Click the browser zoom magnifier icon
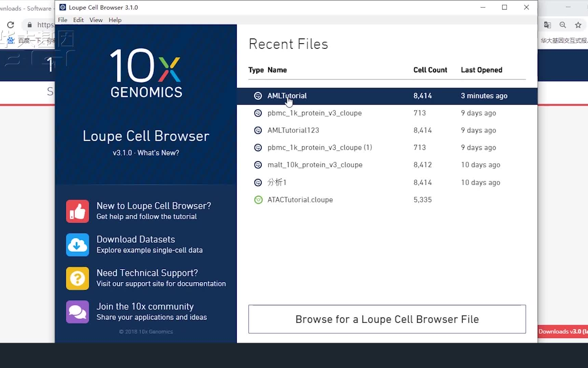Image resolution: width=588 pixels, height=368 pixels. click(x=563, y=25)
